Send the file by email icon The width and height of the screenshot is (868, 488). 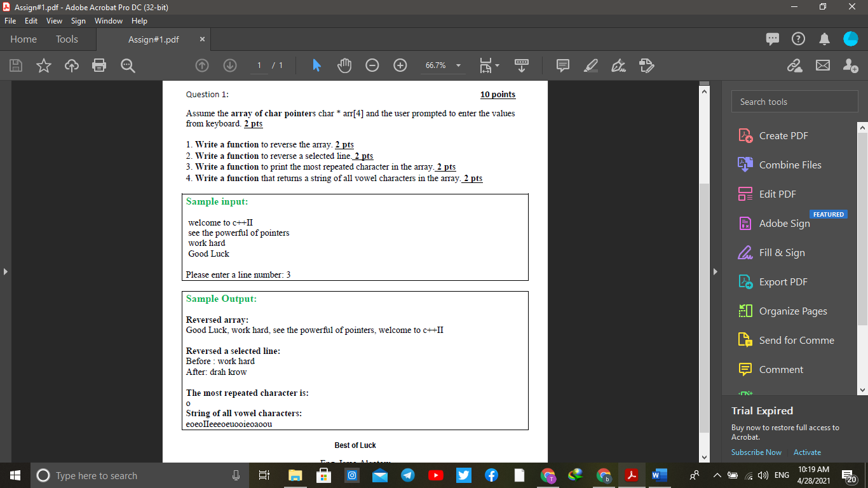tap(823, 65)
